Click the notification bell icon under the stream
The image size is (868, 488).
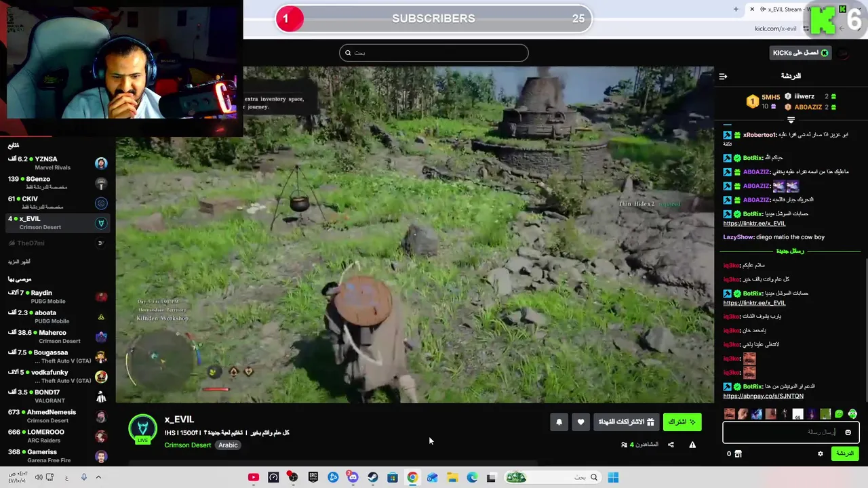tap(559, 422)
